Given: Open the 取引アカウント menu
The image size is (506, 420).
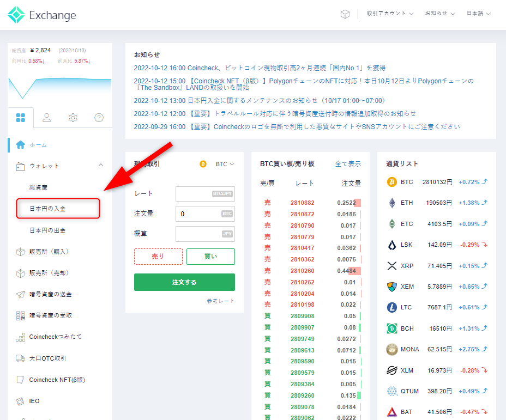Looking at the screenshot, I should (389, 15).
